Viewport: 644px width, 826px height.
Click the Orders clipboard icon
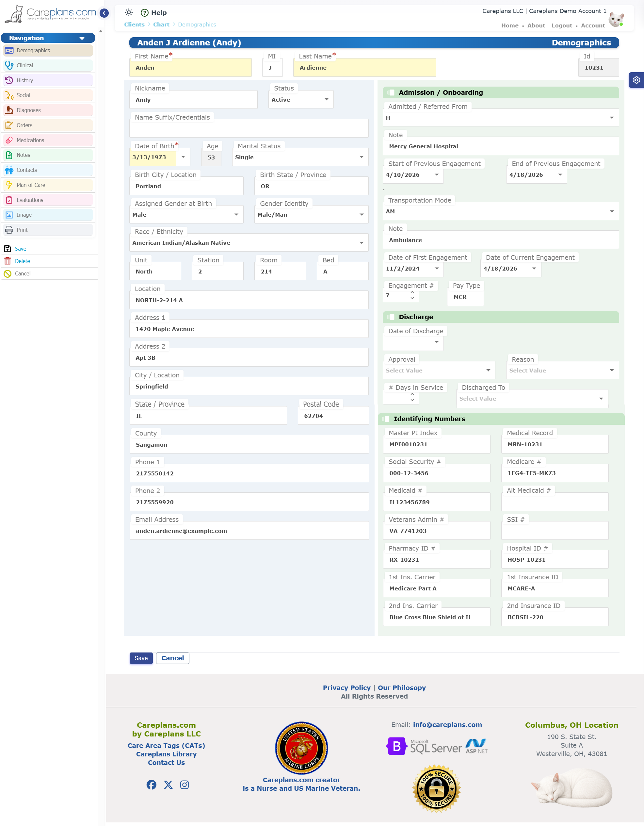coord(9,125)
